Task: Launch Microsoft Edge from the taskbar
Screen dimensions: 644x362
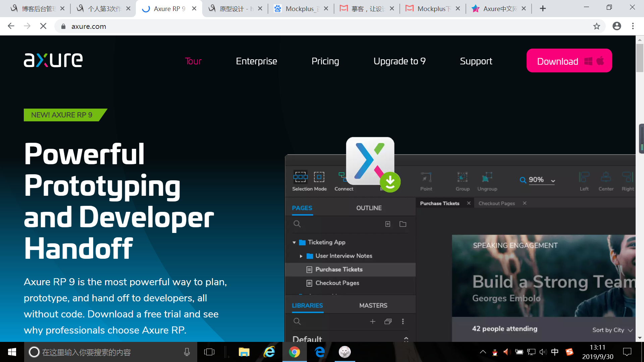Action: pyautogui.click(x=320, y=352)
